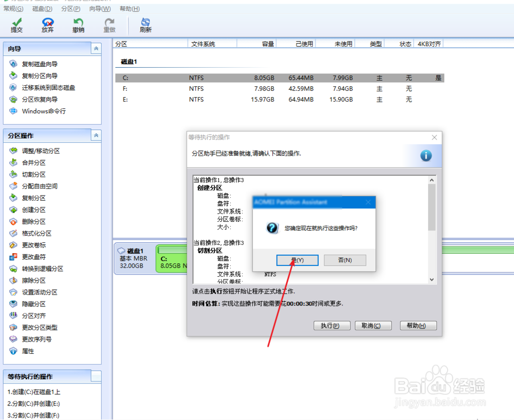The width and height of the screenshot is (514, 420).
Task: Click the 放弃 (Discard) toolbar icon
Action: [47, 25]
